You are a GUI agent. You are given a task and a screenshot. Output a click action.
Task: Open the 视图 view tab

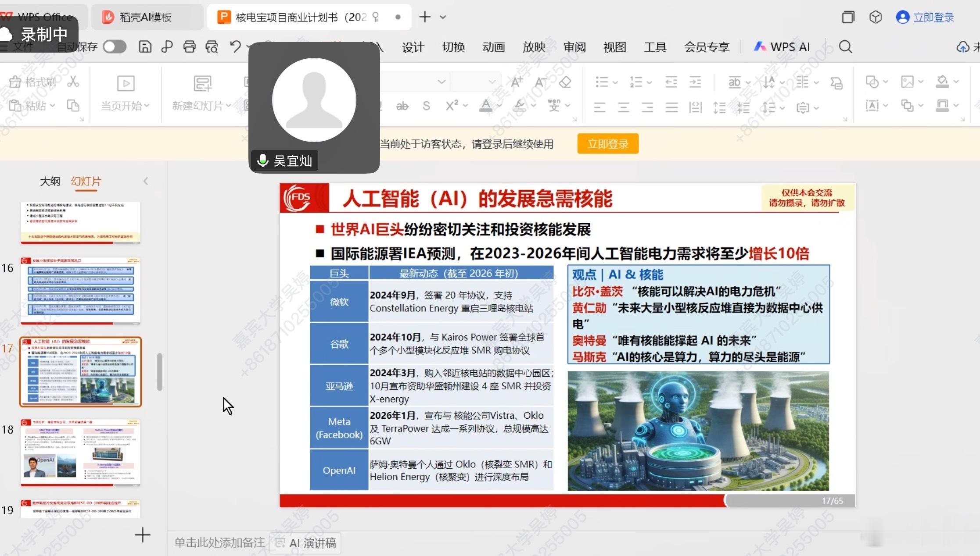tap(614, 47)
